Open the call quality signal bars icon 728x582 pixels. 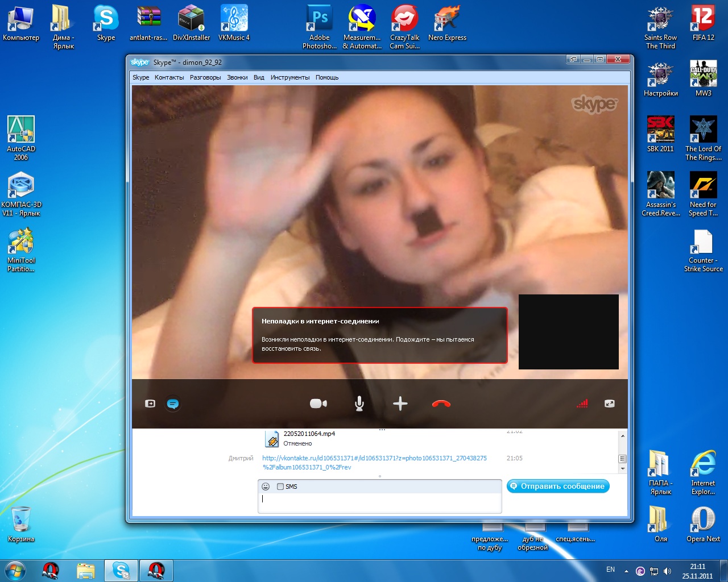pyautogui.click(x=582, y=404)
